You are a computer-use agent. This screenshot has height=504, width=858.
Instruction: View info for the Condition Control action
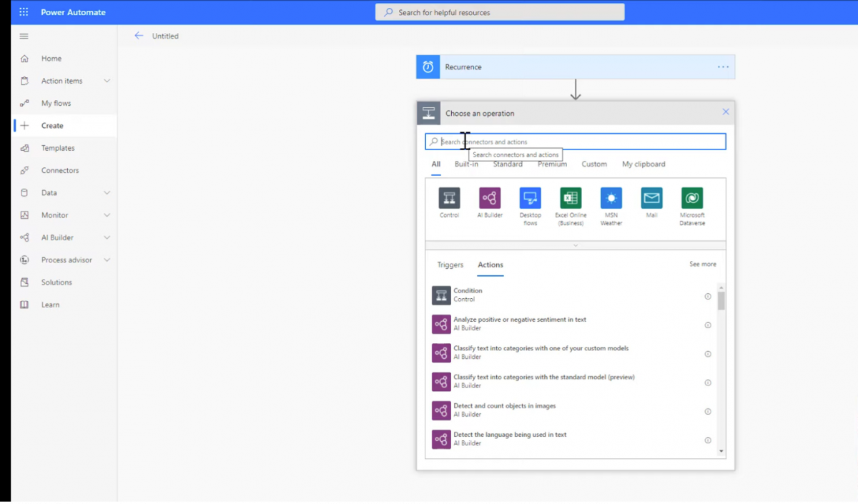click(x=707, y=295)
